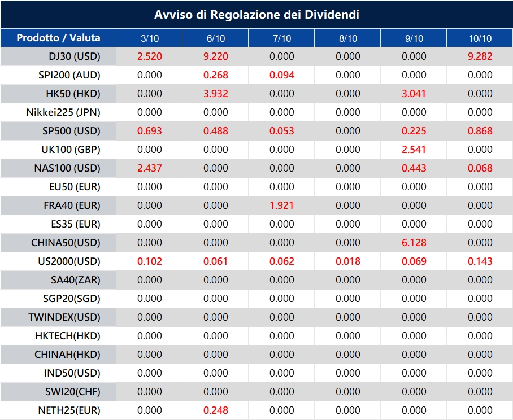Viewport: 513px width, 420px height.
Task: Select the 3.932 dividend for HK50
Action: click(x=215, y=94)
